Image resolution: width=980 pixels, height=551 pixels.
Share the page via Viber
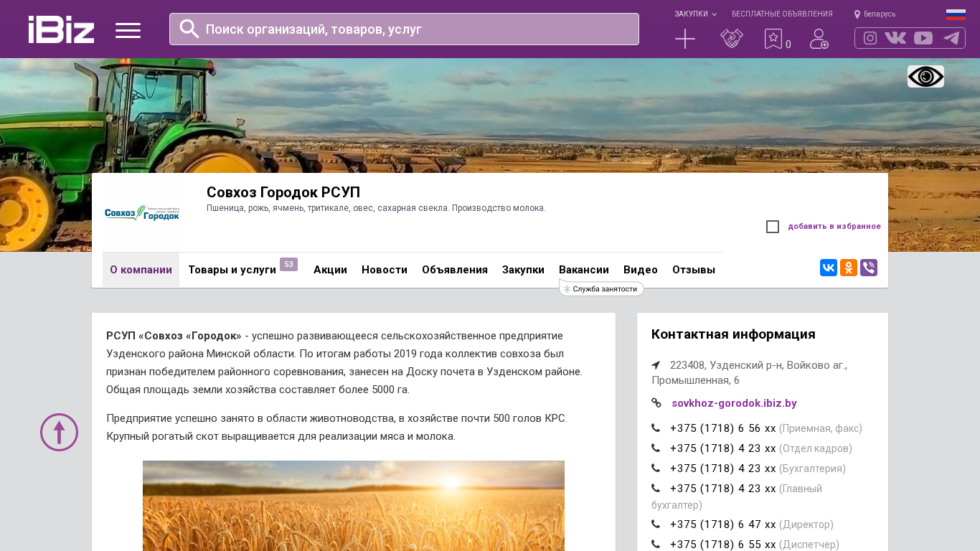point(869,268)
